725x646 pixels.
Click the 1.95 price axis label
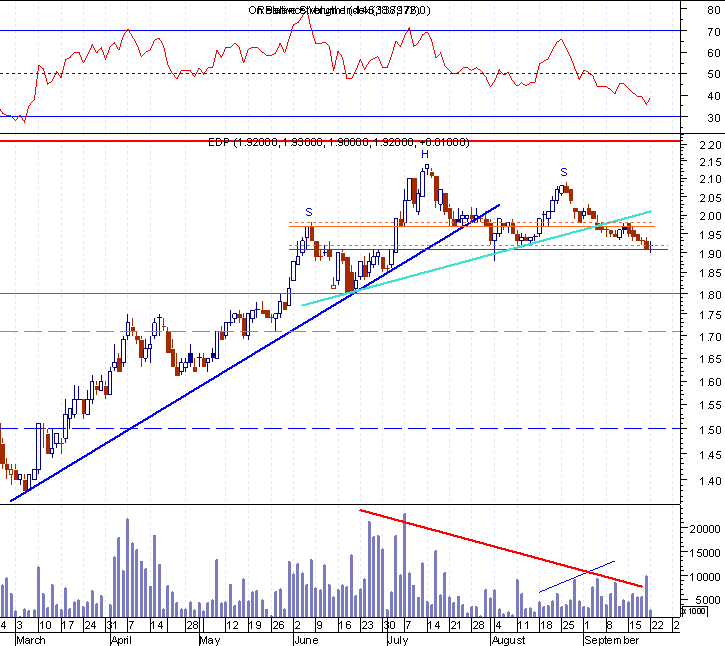pyautogui.click(x=710, y=235)
